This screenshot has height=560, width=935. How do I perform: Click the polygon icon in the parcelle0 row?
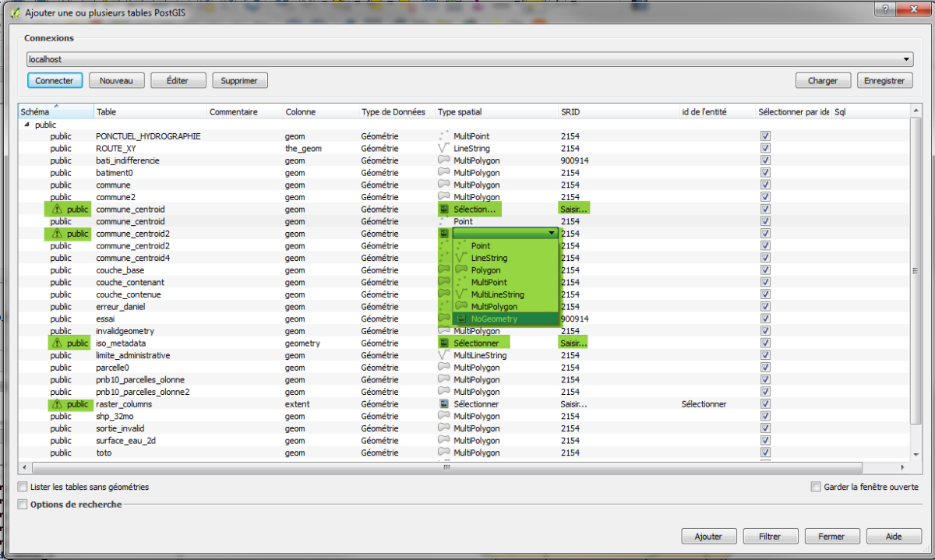[x=444, y=368]
